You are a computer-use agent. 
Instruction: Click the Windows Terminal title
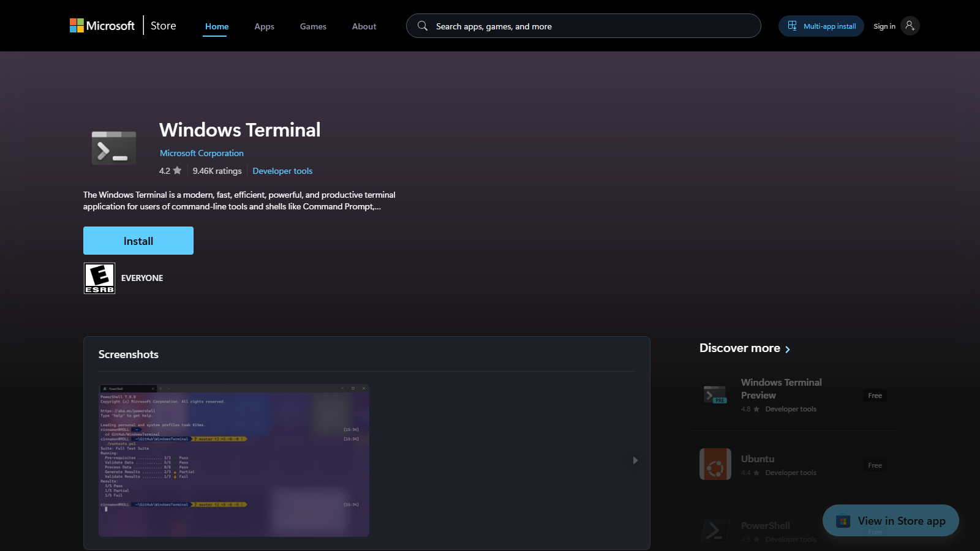point(239,130)
